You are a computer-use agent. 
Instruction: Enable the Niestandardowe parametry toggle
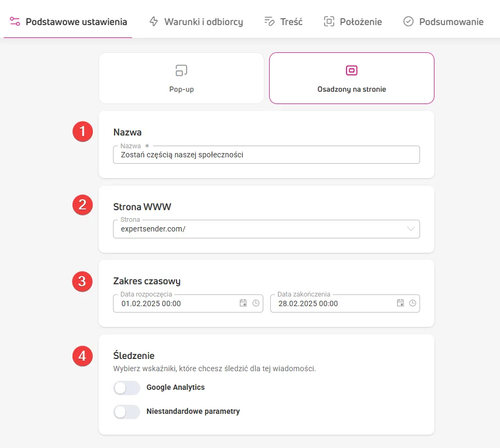[126, 412]
